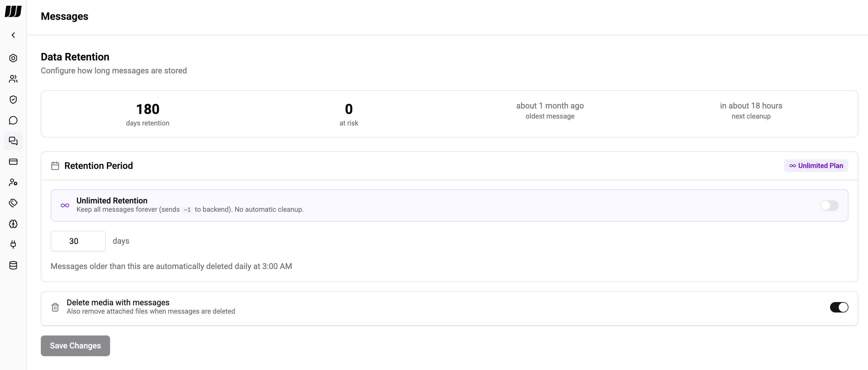Click the retention days input field
Image resolution: width=868 pixels, height=370 pixels.
pos(78,241)
